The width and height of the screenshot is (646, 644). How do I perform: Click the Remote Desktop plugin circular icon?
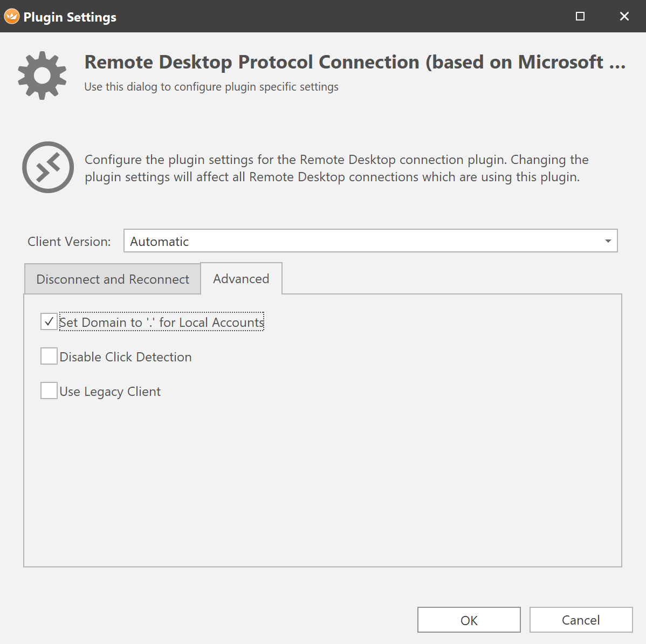click(x=48, y=167)
